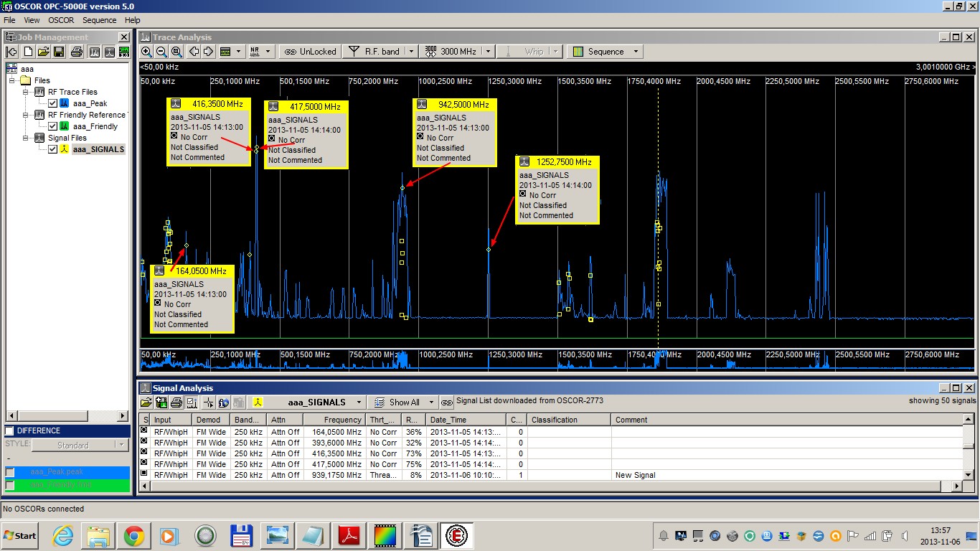Click the save icon in Job Management
The width and height of the screenshot is (980, 551).
[x=59, y=52]
